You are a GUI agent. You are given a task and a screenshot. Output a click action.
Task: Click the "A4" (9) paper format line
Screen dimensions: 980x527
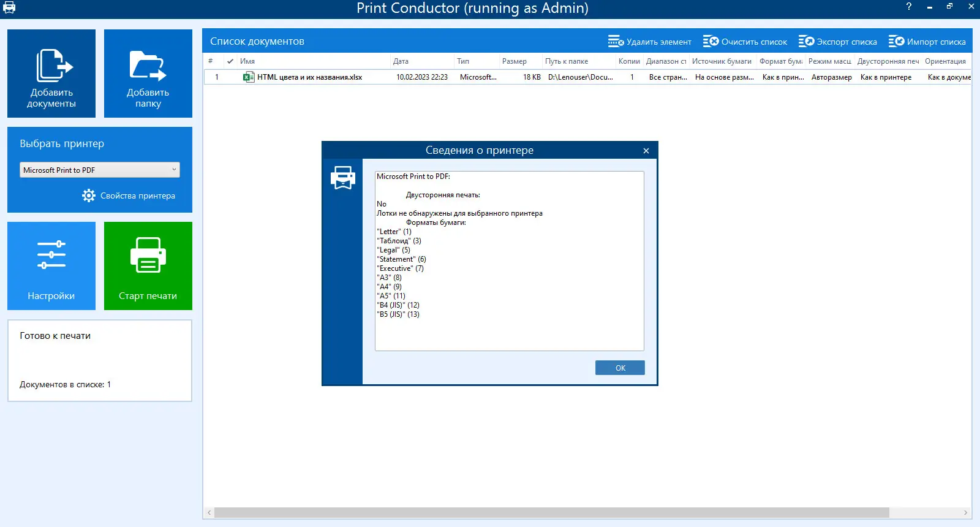(389, 287)
